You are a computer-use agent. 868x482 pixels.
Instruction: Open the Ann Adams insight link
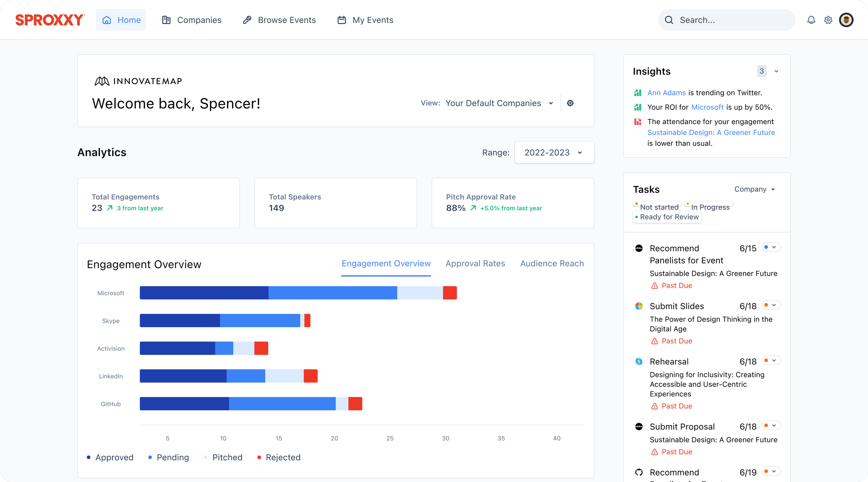click(666, 93)
